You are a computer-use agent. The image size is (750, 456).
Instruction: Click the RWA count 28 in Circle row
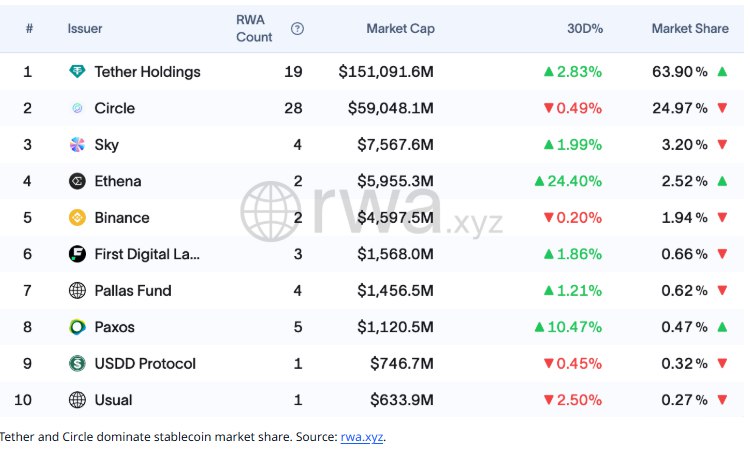click(293, 108)
